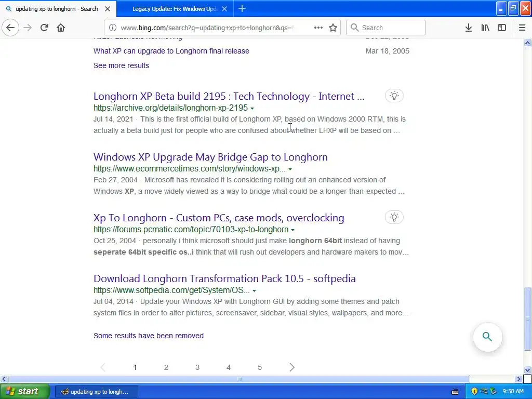Viewport: 532px width, 399px height.
Task: Click 'See more results' link
Action: (121, 65)
